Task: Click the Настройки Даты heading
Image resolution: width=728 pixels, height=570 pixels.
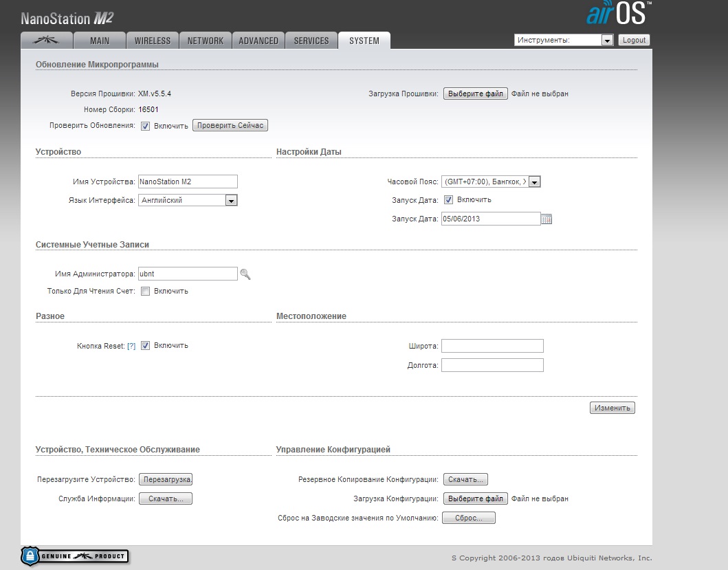Action: (x=309, y=152)
